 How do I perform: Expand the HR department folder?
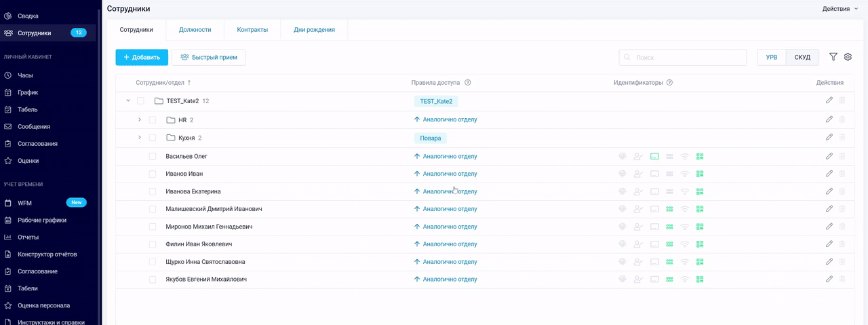(140, 119)
